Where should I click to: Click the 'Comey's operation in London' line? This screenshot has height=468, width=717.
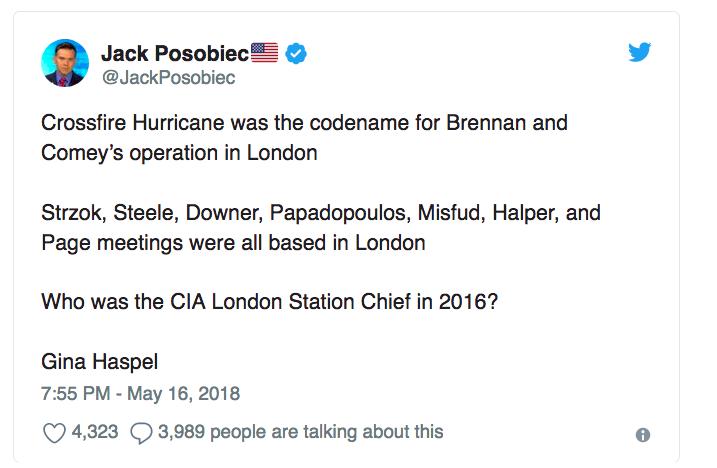[x=179, y=153]
